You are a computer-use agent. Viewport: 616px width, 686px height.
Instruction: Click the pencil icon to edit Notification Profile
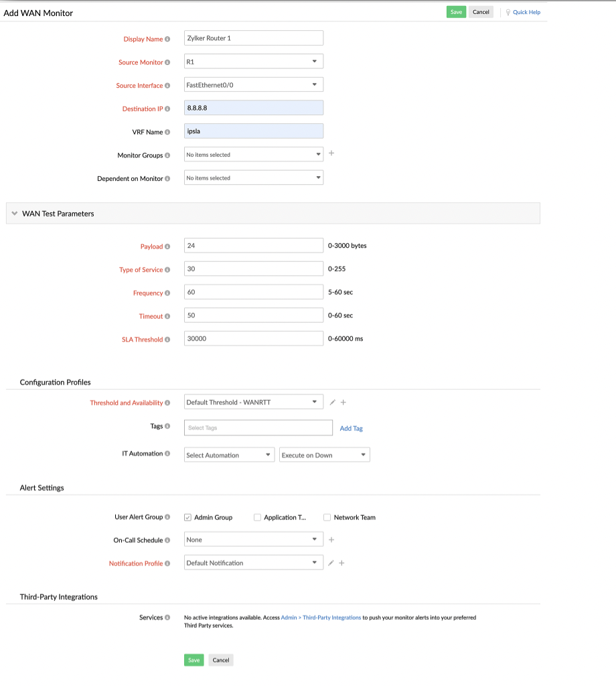pos(331,563)
